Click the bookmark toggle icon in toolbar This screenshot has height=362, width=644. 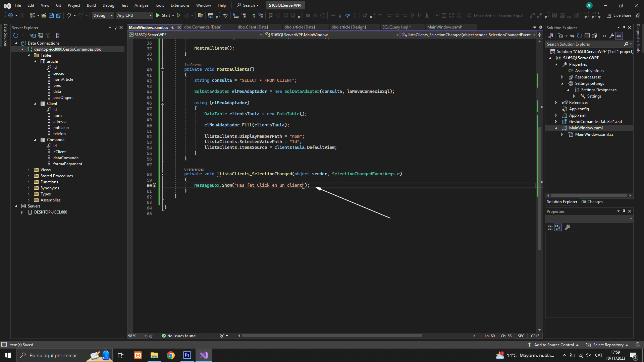click(270, 15)
